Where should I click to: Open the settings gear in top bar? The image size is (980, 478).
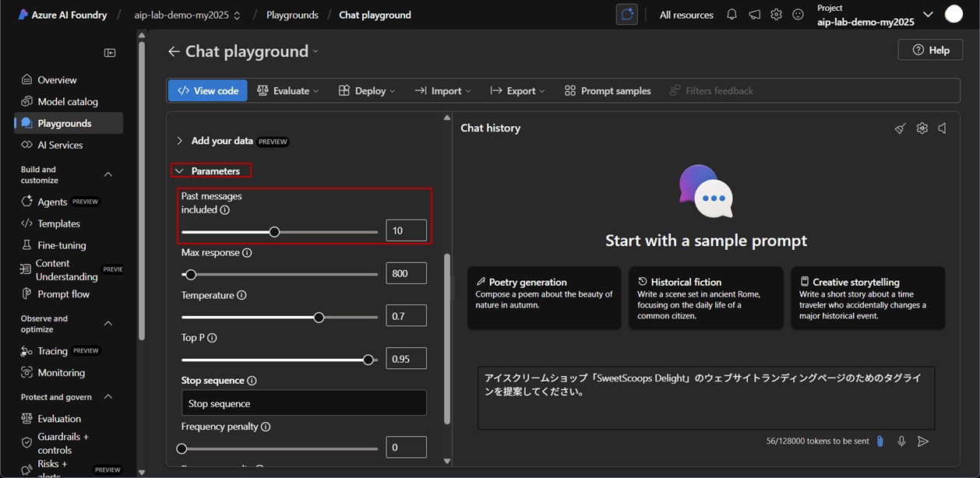pyautogui.click(x=776, y=15)
